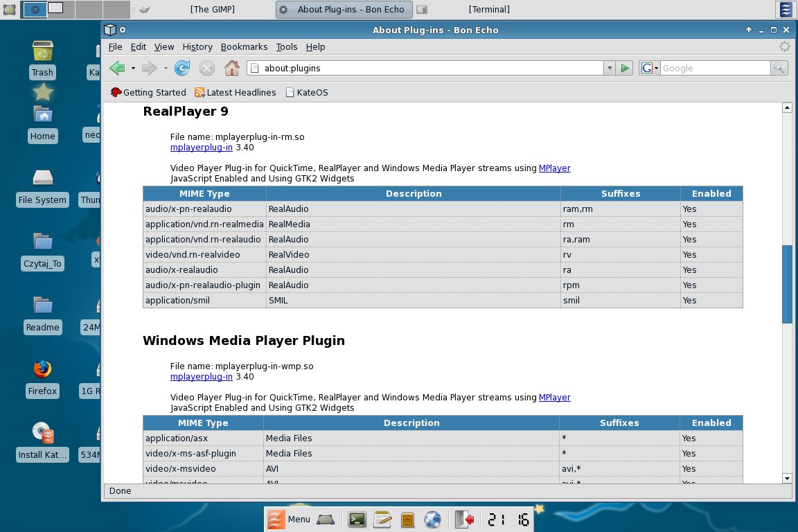Open the Google search engine selector dropdown

[x=650, y=68]
